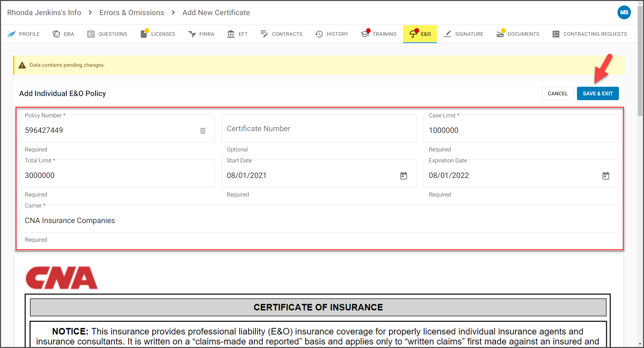Select the CONTRACTS tab

pyautogui.click(x=282, y=34)
